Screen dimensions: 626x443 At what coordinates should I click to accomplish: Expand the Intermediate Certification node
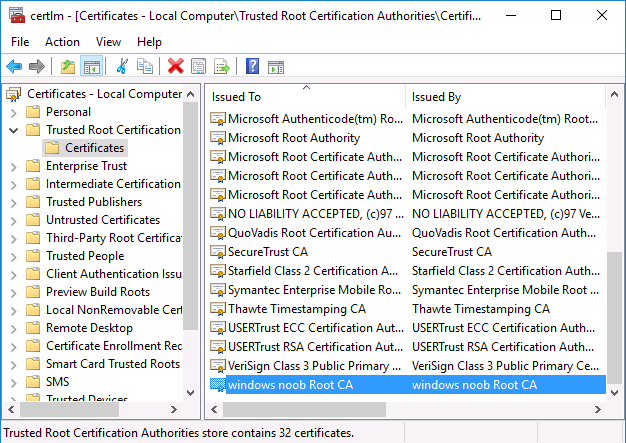click(14, 184)
